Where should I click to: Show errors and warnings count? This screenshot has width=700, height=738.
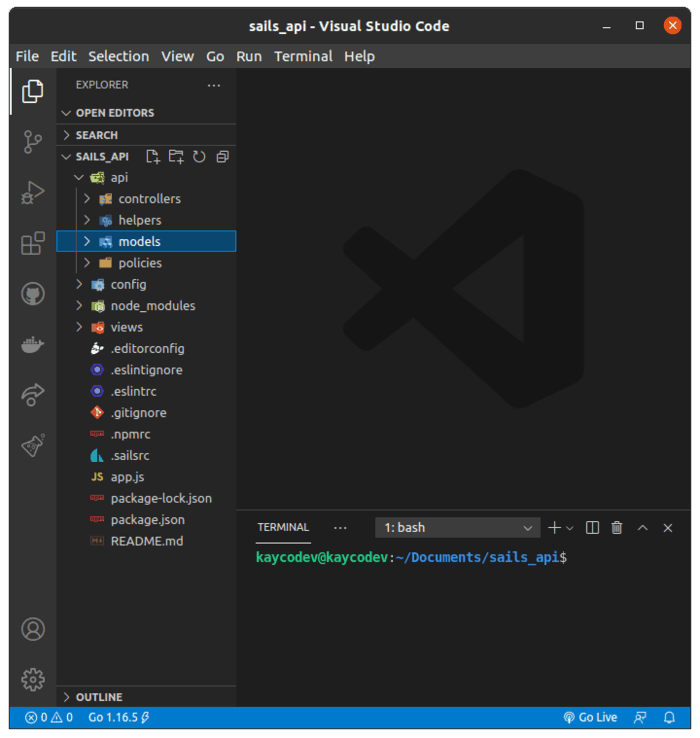tap(49, 718)
